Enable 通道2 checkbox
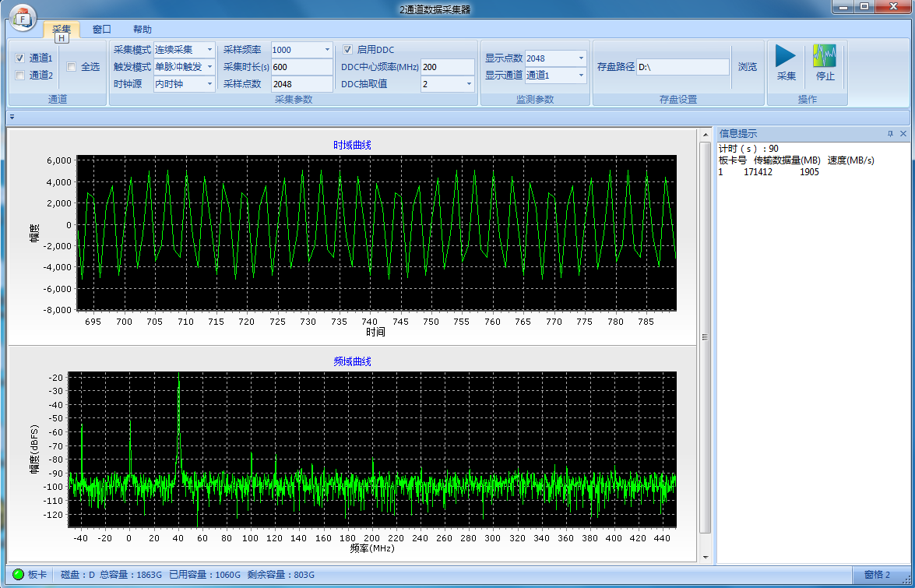The image size is (915, 588). (x=19, y=76)
